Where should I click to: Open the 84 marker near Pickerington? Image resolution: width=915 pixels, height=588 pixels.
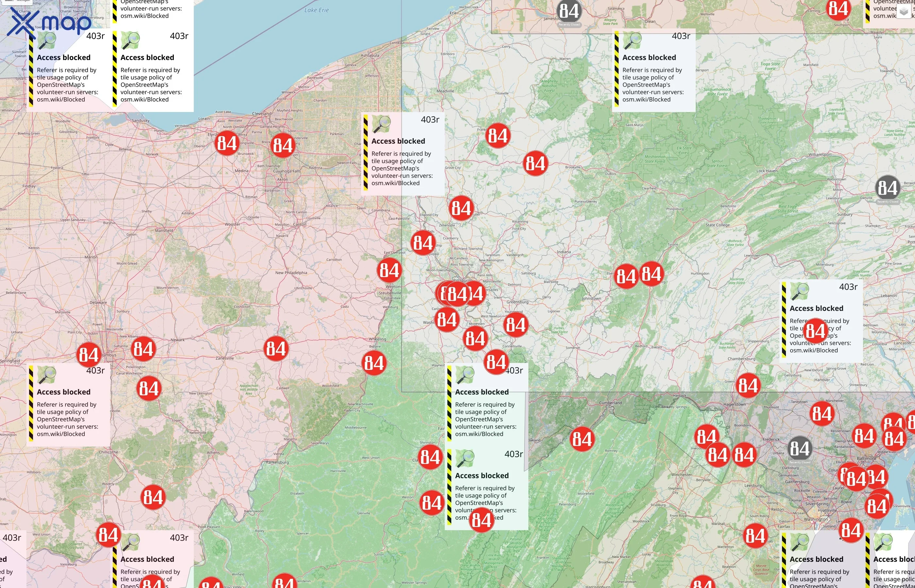pos(149,389)
